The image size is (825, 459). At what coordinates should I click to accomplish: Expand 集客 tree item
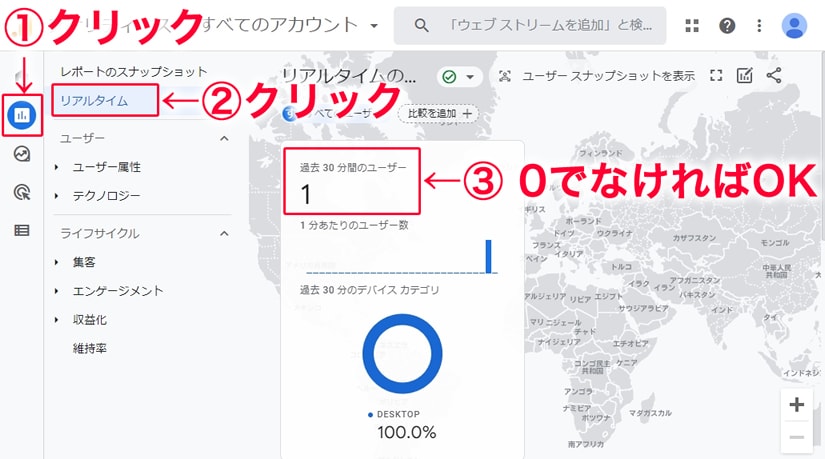pos(57,262)
